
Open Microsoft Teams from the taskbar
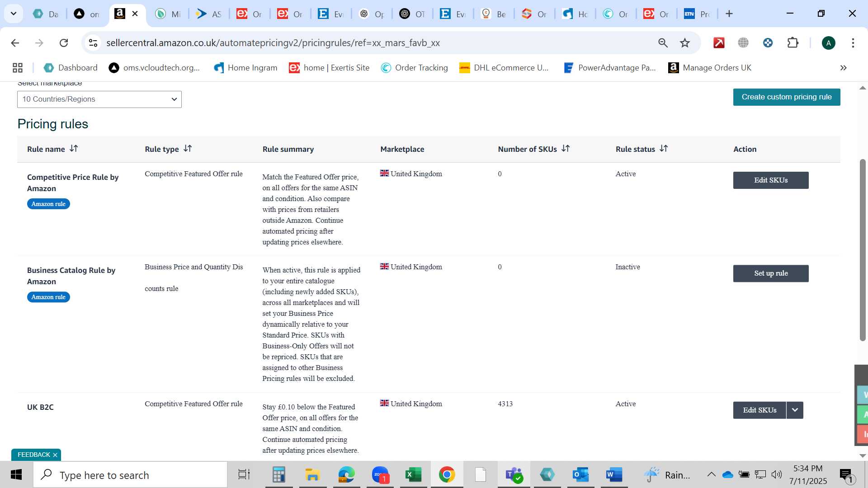point(514,475)
